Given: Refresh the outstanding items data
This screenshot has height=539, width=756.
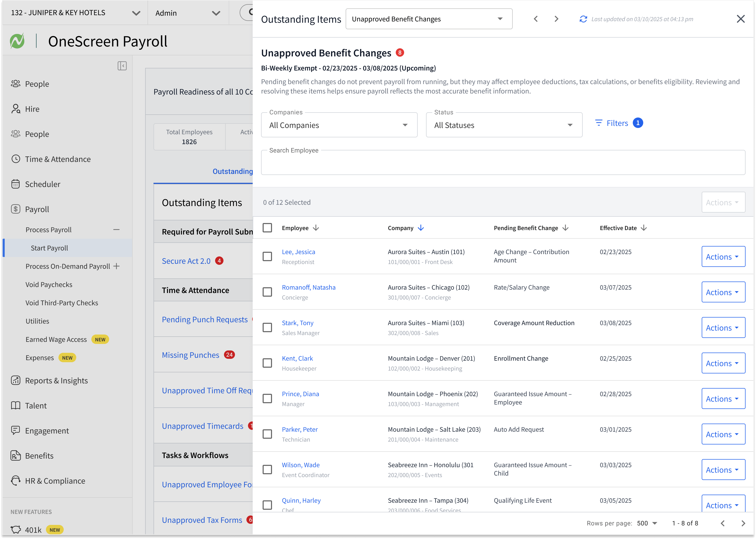Looking at the screenshot, I should [583, 19].
